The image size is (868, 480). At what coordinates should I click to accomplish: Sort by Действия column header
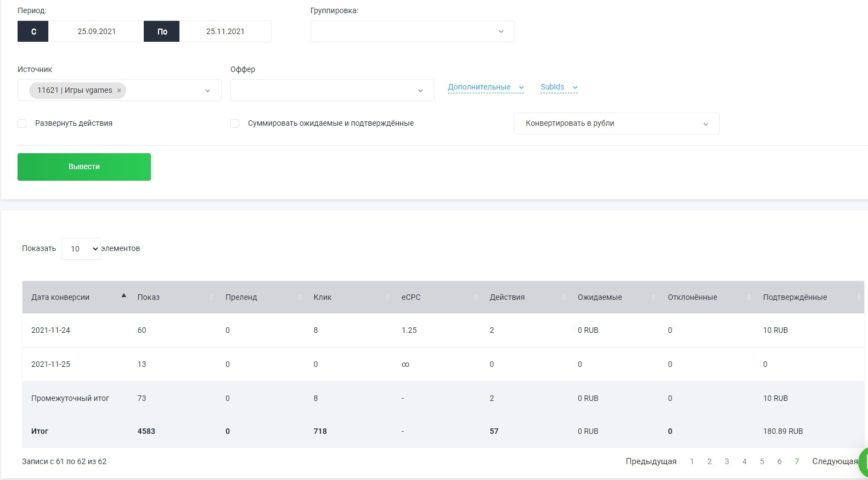(x=507, y=297)
